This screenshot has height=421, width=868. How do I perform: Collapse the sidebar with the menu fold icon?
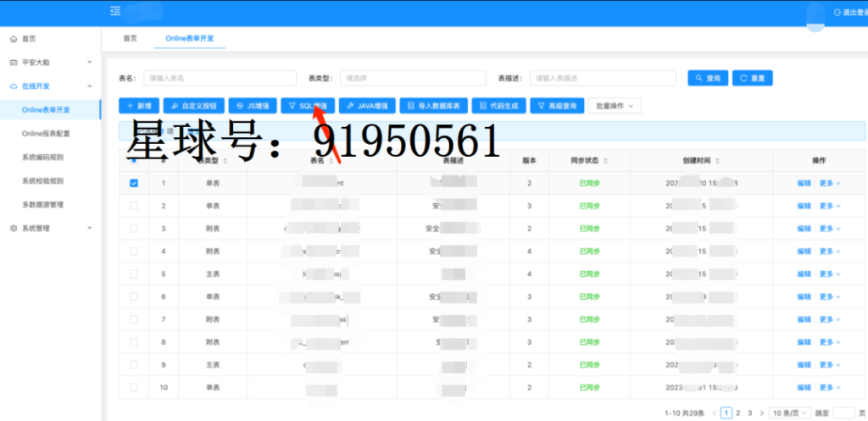click(x=115, y=10)
